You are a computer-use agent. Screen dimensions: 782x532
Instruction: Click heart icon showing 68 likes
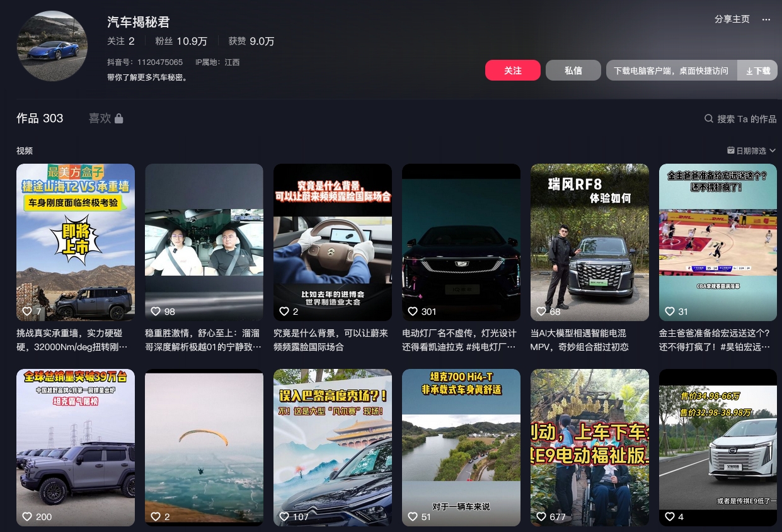tap(541, 311)
